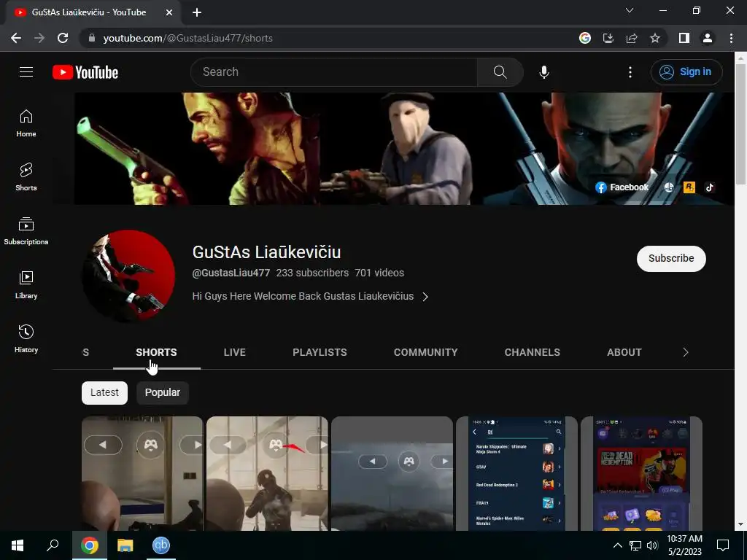The height and width of the screenshot is (560, 747).
Task: Click the browser back arrow
Action: click(x=16, y=38)
